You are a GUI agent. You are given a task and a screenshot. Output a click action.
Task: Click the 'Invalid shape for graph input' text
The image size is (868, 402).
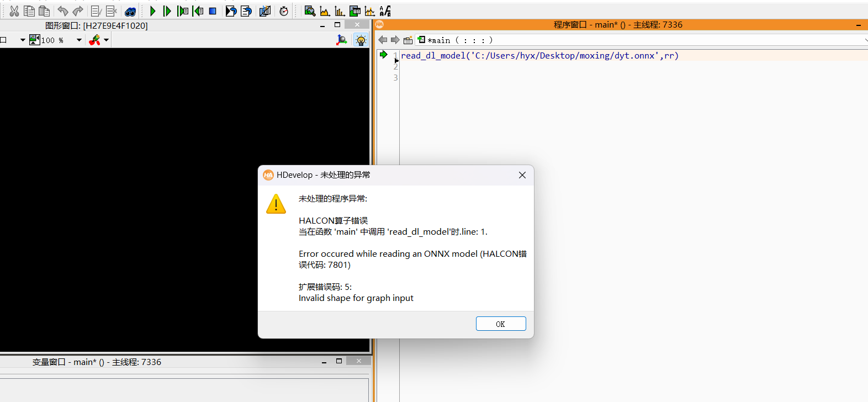click(356, 298)
